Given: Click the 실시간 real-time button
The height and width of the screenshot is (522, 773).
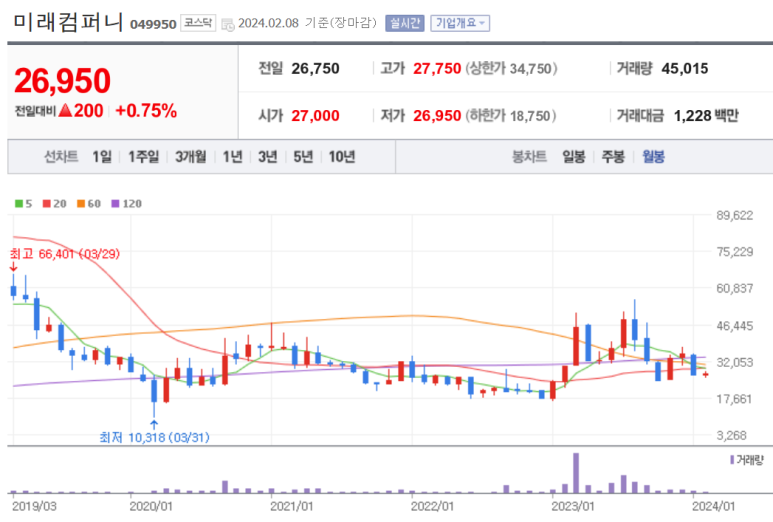Looking at the screenshot, I should [405, 23].
